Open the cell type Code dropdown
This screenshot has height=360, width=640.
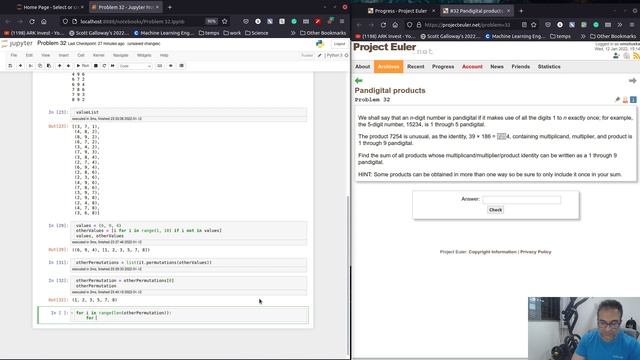pyautogui.click(x=135, y=66)
